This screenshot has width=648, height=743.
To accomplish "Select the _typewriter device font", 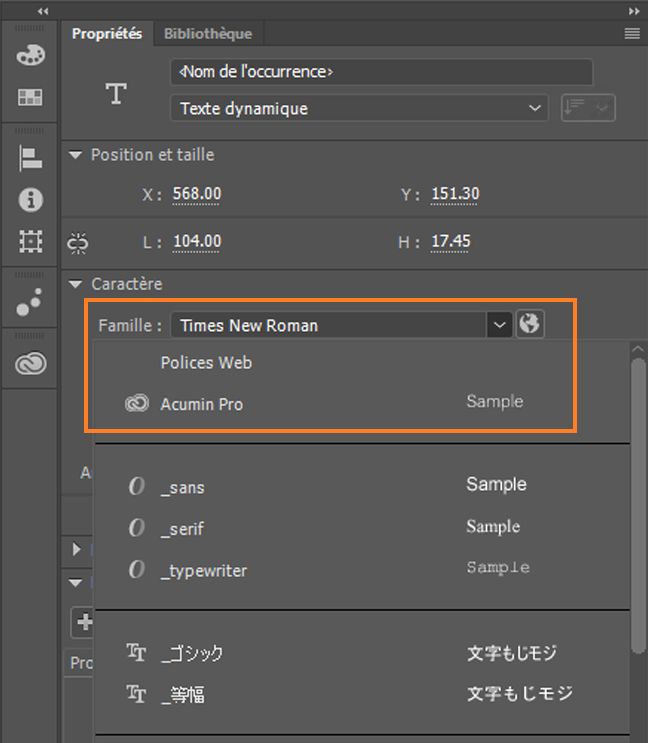I will pos(362,569).
